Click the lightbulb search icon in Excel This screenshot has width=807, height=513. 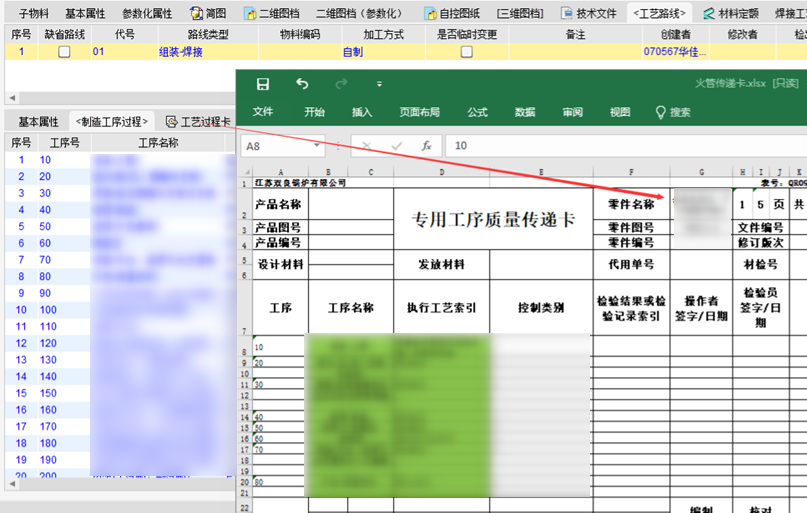[x=660, y=112]
